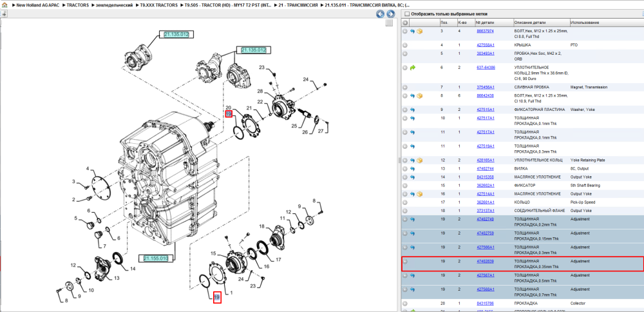Add СЛИВНАЯ ПРОБКА 375456A1 with plus icon
The height and width of the screenshot is (312, 644).
[x=405, y=87]
